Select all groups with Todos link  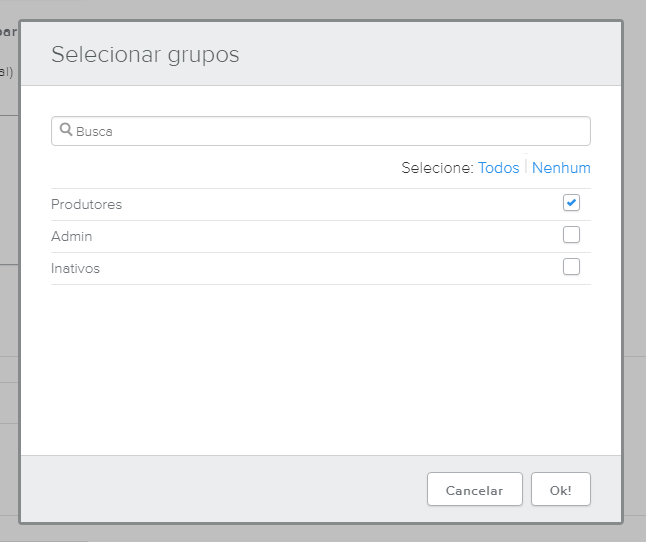(498, 168)
